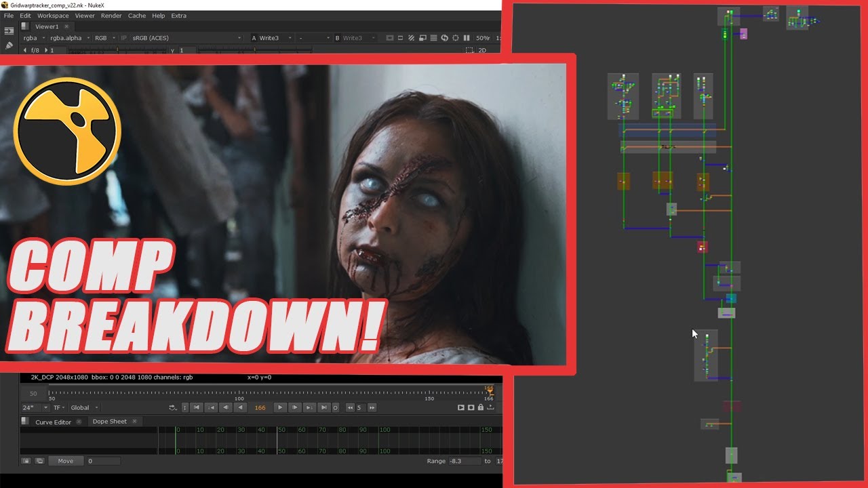Screen dimensions: 868x488
Task: Open the Viewer menu
Action: (85, 16)
